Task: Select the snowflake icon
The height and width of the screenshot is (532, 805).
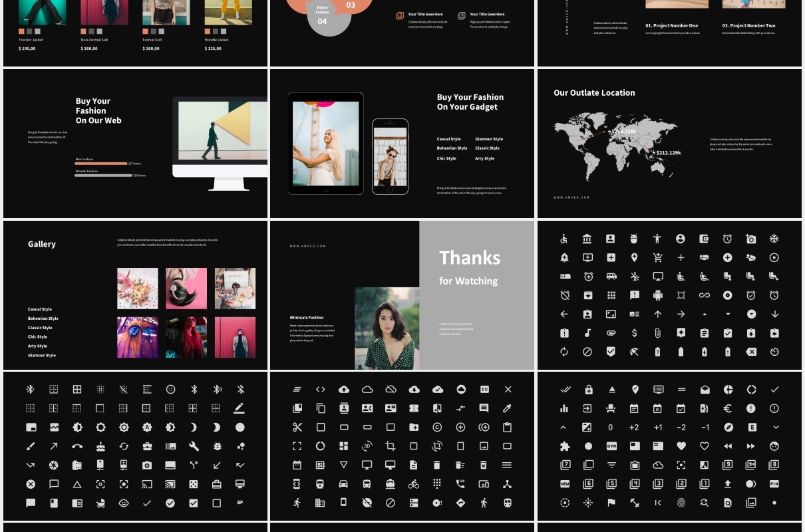Action: (x=774, y=239)
